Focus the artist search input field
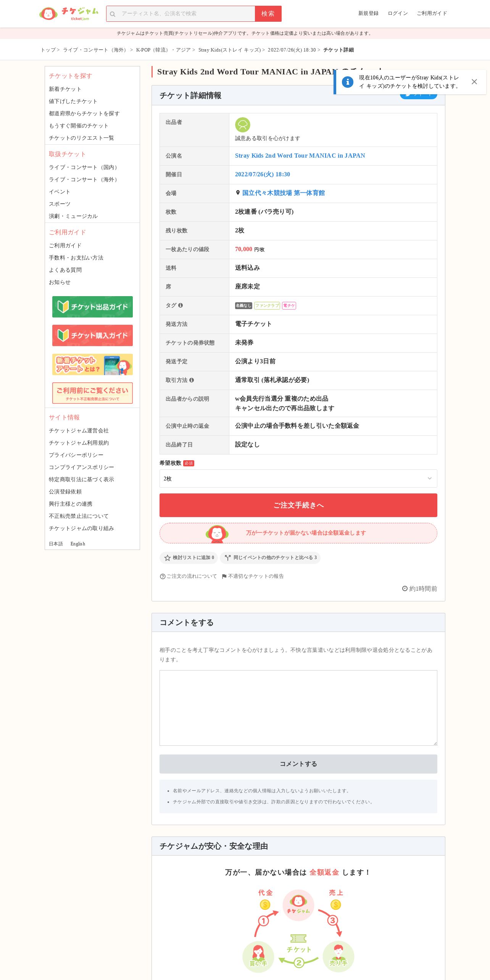This screenshot has width=490, height=980. (181, 14)
